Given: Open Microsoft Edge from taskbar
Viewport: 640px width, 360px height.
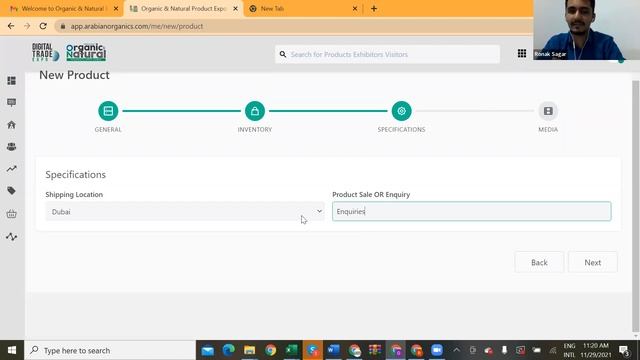Looking at the screenshot, I should pyautogui.click(x=229, y=350).
